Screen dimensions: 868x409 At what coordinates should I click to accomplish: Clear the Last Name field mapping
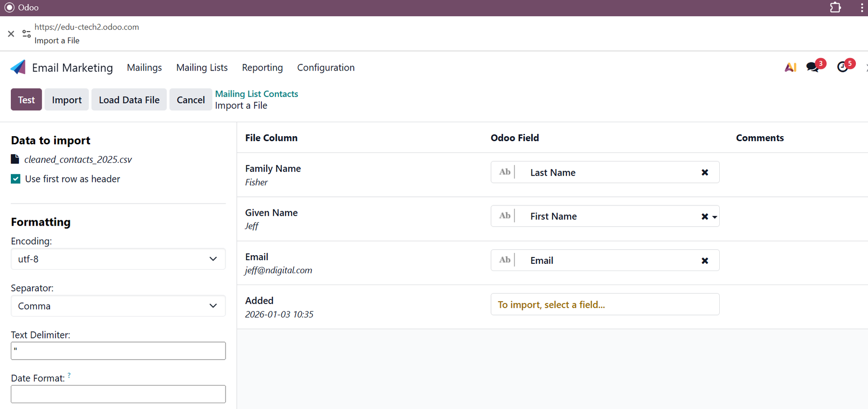(704, 172)
